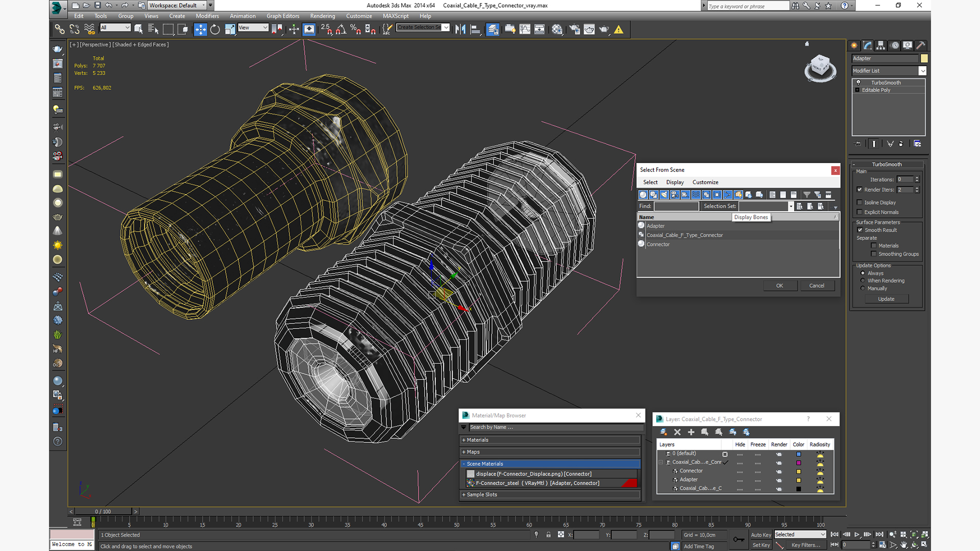
Task: Enable Separate by Materials checkbox
Action: 874,246
